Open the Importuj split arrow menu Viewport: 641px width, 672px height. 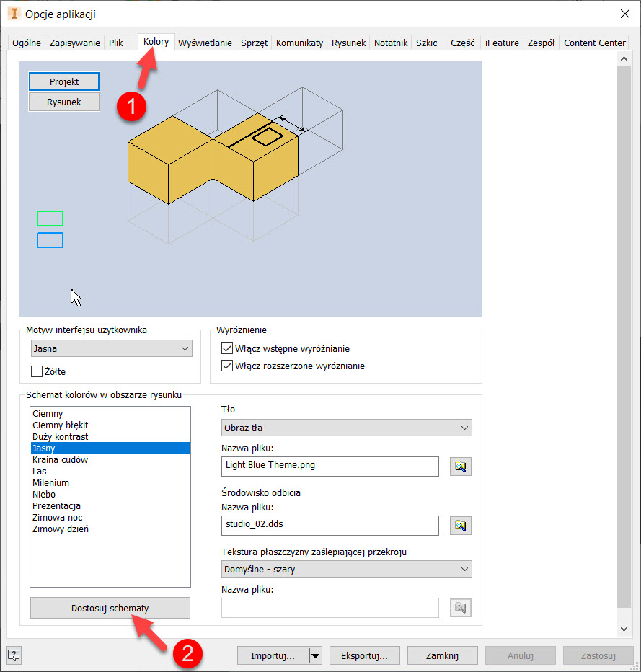tap(315, 655)
